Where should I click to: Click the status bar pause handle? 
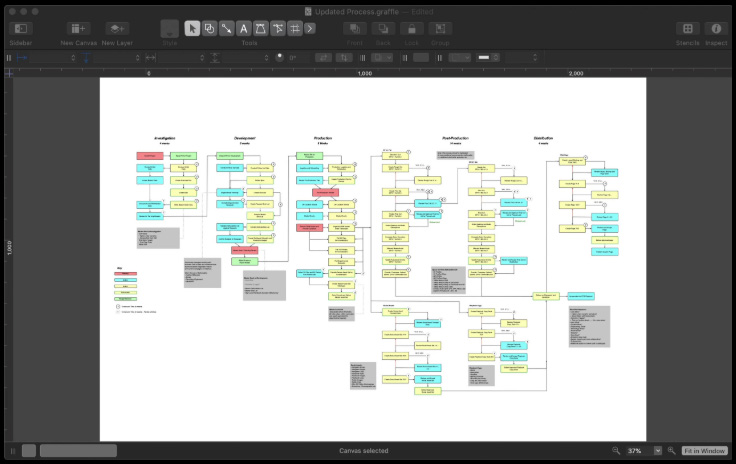click(x=13, y=451)
